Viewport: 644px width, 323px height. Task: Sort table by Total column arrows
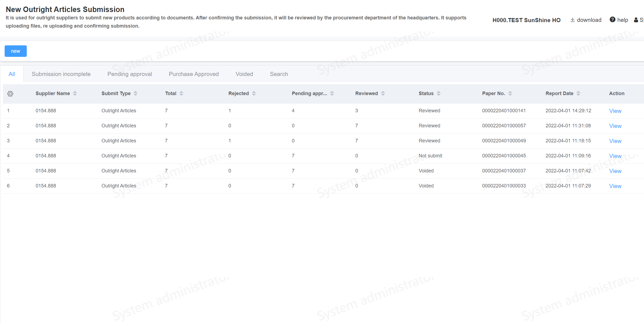181,93
